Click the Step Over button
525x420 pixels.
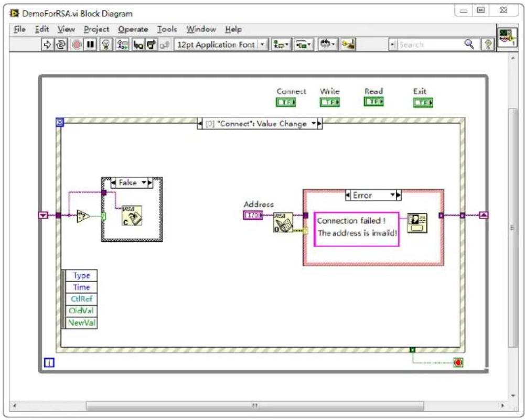[152, 45]
